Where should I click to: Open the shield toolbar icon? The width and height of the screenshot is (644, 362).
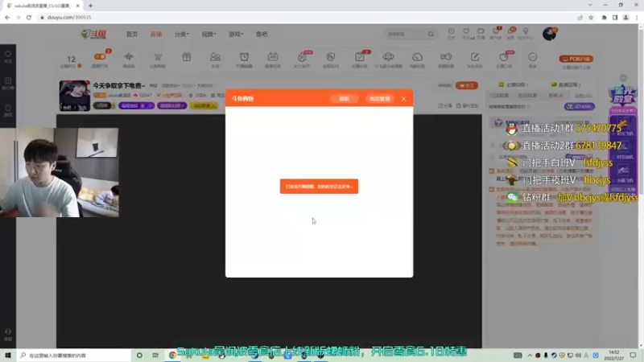pyautogui.click(x=331, y=59)
